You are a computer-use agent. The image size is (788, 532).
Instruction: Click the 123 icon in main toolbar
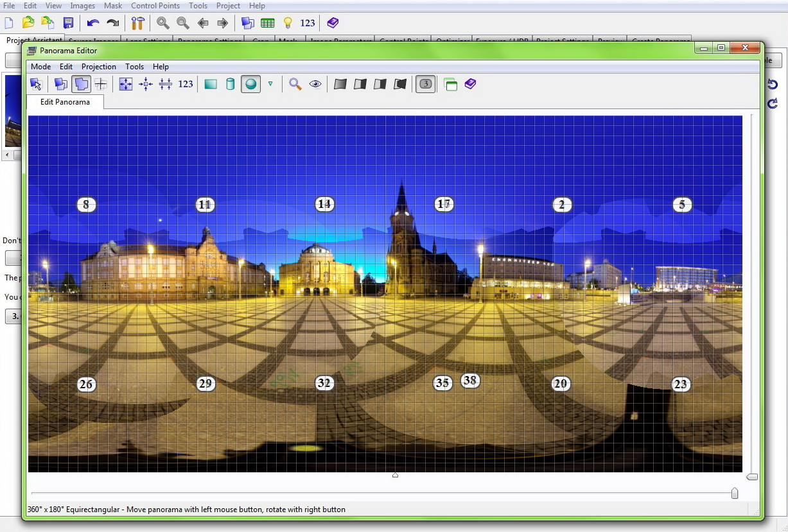coord(308,23)
